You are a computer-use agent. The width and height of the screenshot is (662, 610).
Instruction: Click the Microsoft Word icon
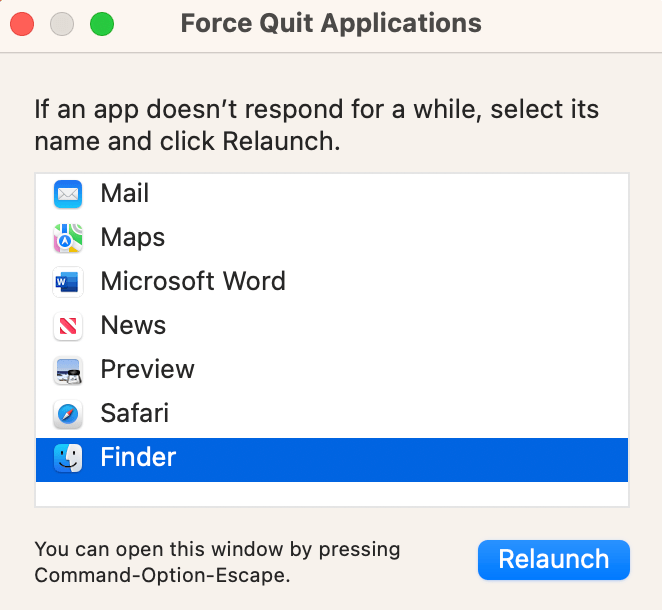point(68,282)
